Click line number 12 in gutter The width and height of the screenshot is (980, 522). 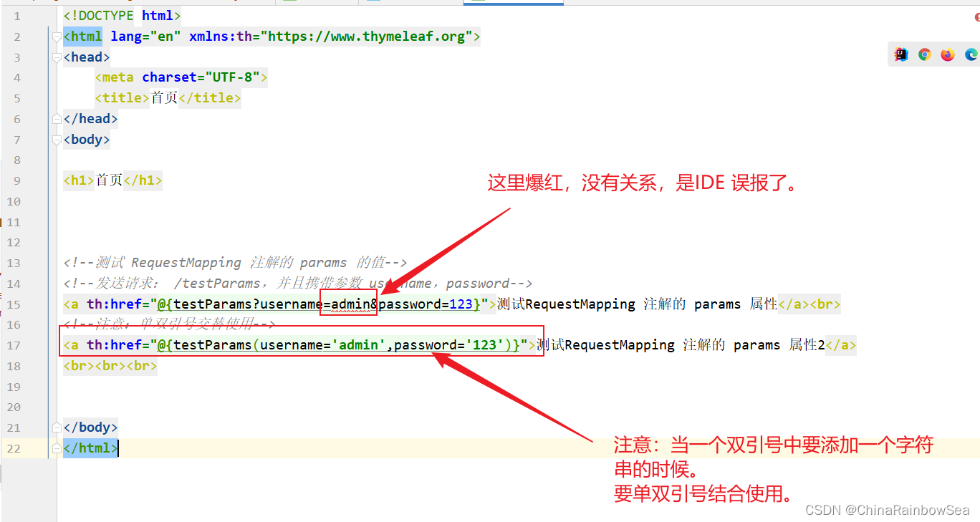coord(14,243)
